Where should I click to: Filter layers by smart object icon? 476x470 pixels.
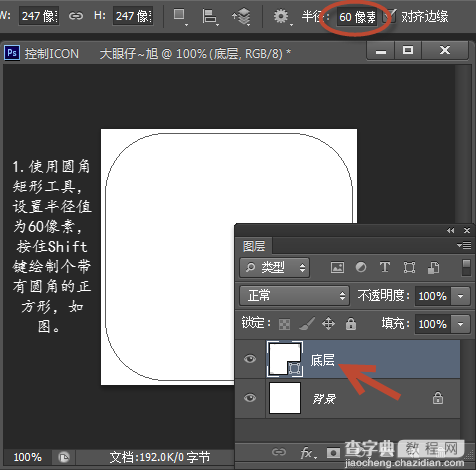click(433, 267)
